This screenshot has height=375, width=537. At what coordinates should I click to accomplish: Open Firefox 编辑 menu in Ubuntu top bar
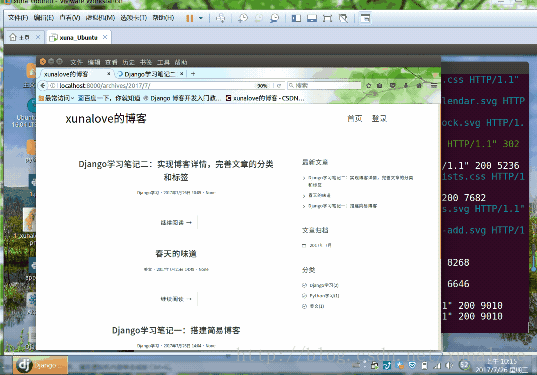click(x=94, y=62)
